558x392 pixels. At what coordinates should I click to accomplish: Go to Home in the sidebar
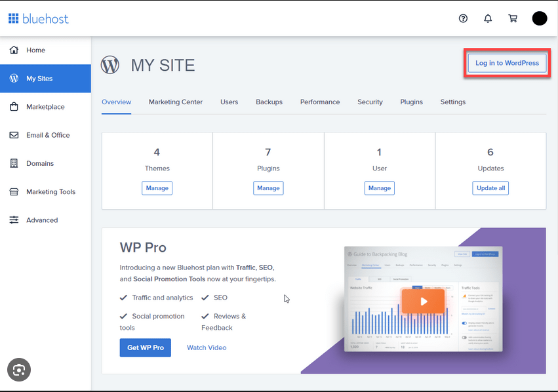(x=45, y=50)
